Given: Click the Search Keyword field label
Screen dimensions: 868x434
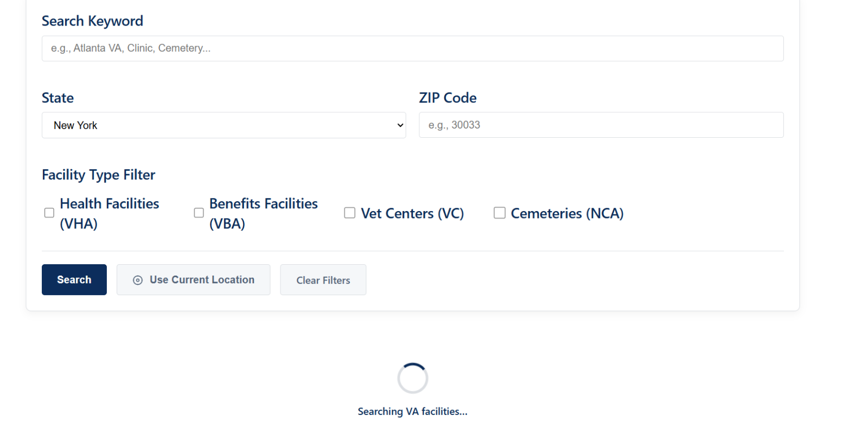Looking at the screenshot, I should (x=92, y=21).
